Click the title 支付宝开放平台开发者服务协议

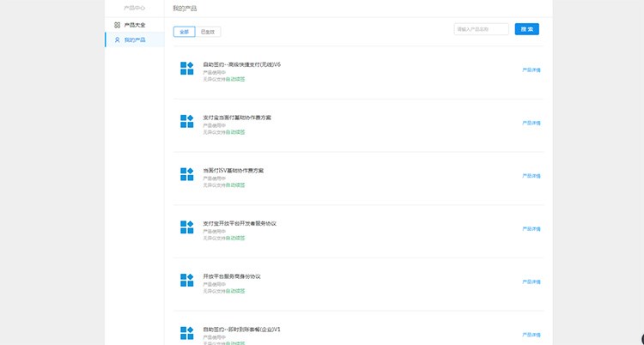(240, 223)
